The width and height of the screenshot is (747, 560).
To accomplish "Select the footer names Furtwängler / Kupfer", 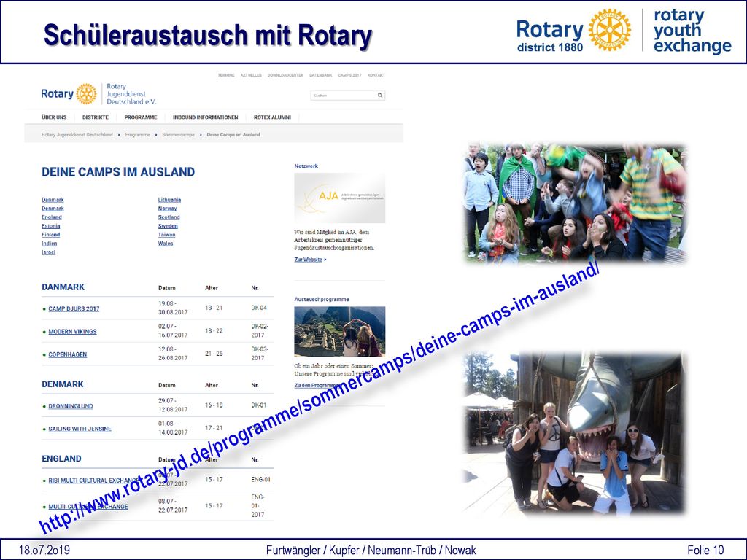I will point(313,551).
